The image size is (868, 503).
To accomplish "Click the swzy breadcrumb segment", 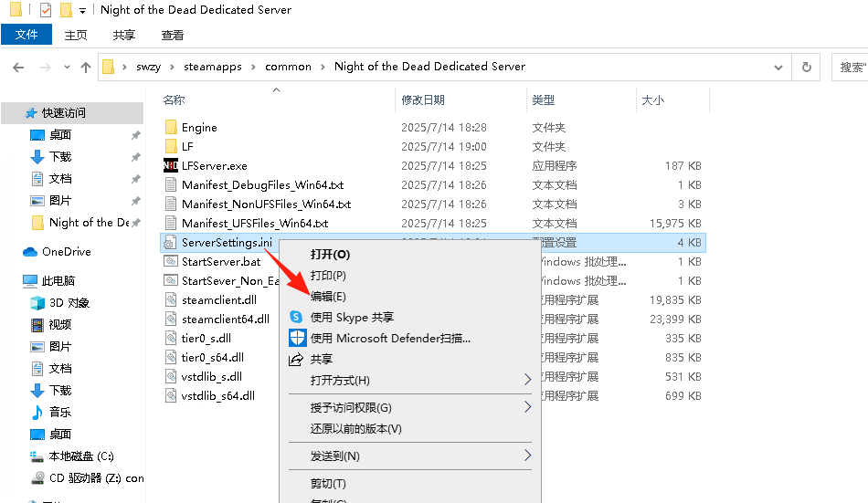I will (148, 67).
